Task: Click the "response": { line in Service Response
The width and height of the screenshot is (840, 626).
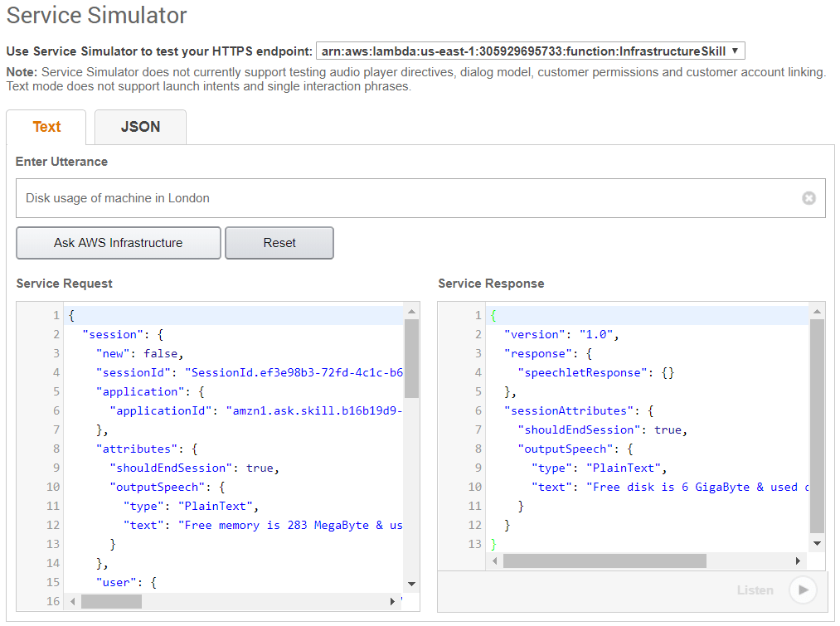Action: tap(548, 353)
